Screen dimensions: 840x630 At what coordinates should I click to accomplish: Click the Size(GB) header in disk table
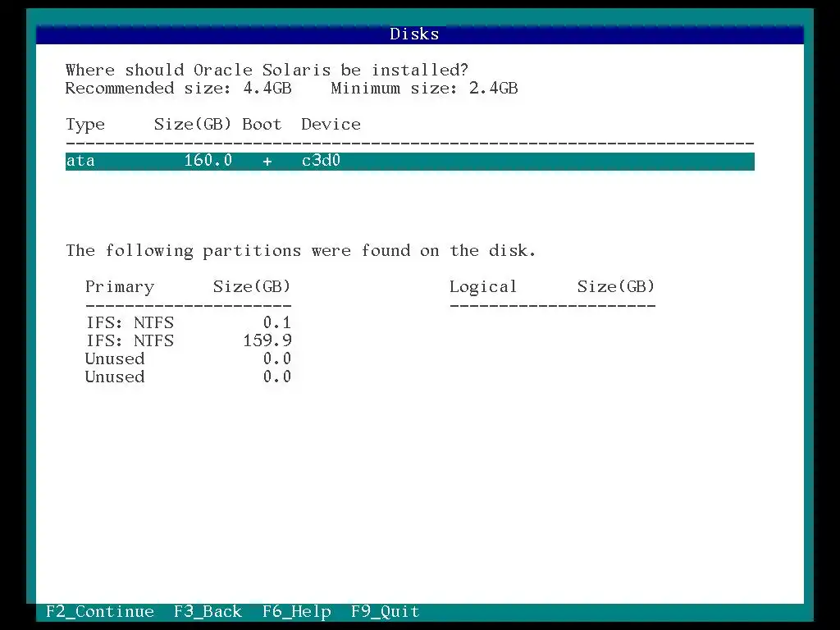(193, 125)
